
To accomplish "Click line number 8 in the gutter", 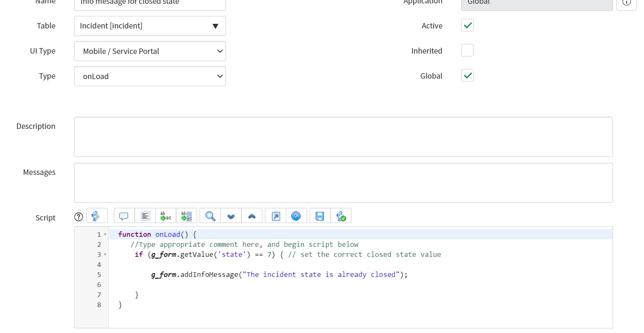I will (x=99, y=305).
